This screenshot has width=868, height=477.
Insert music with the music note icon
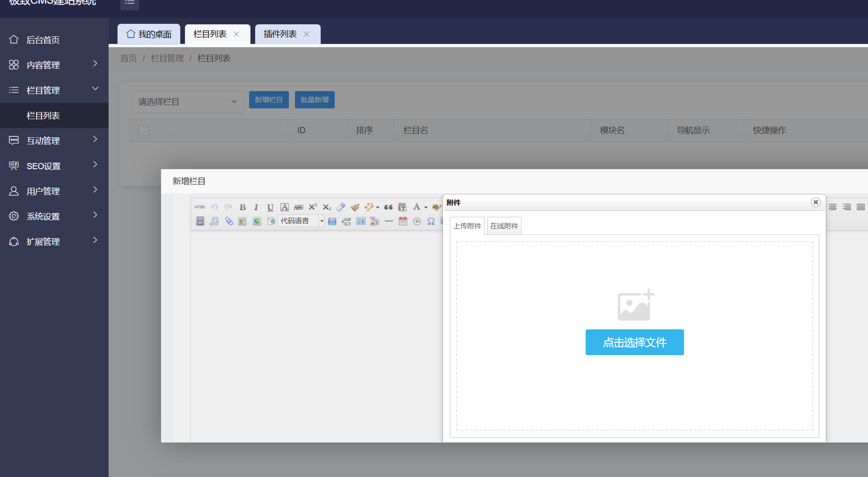(214, 222)
